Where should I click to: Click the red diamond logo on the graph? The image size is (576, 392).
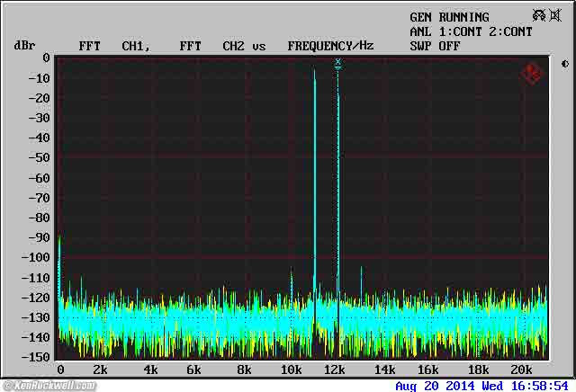click(x=532, y=74)
